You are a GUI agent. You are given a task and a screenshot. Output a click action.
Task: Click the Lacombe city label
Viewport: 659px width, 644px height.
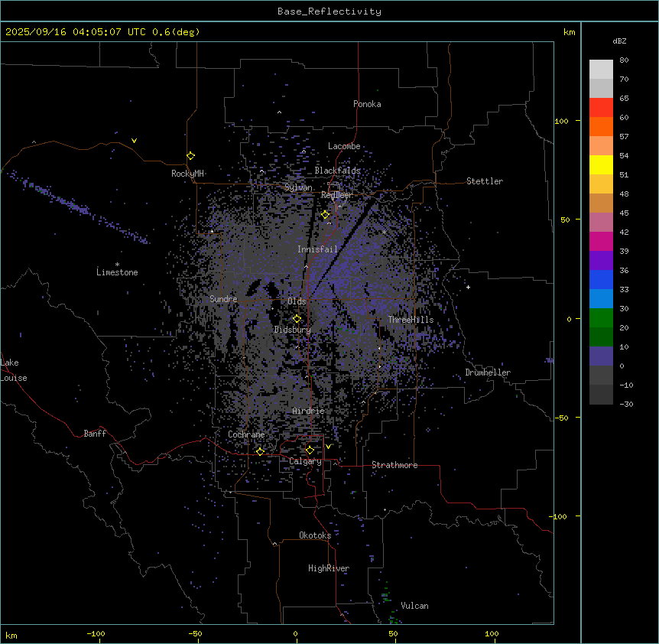[x=344, y=146]
